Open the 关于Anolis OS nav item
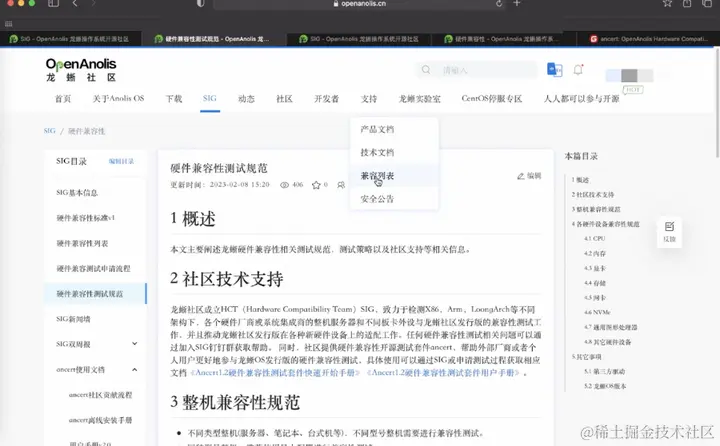The height and width of the screenshot is (446, 720). pos(118,99)
